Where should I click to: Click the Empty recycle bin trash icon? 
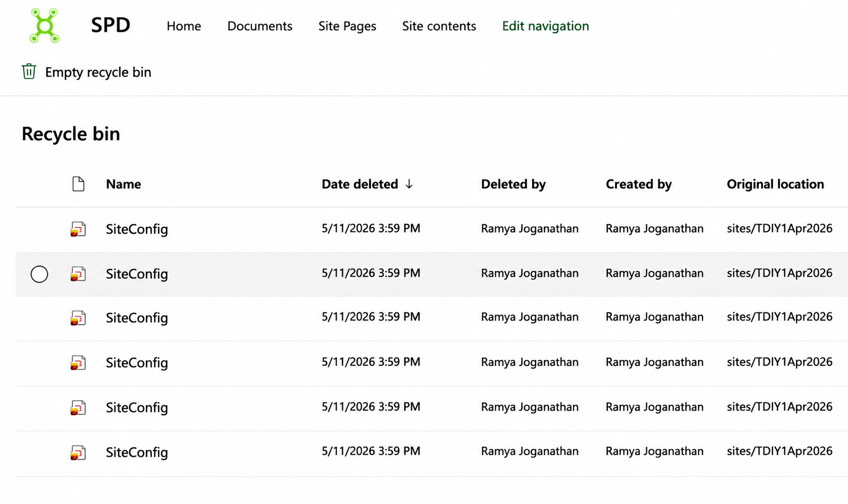coord(29,71)
